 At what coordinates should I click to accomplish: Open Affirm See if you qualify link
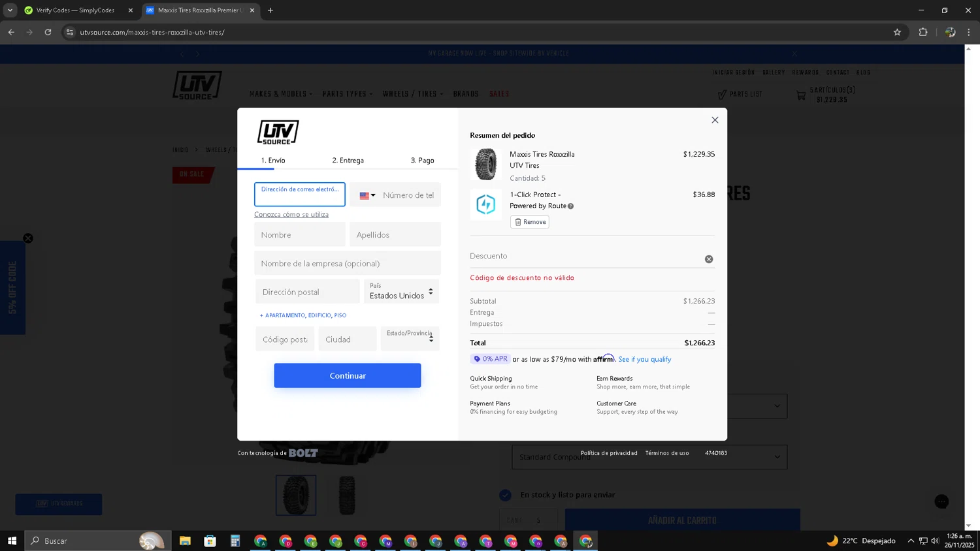pyautogui.click(x=645, y=359)
